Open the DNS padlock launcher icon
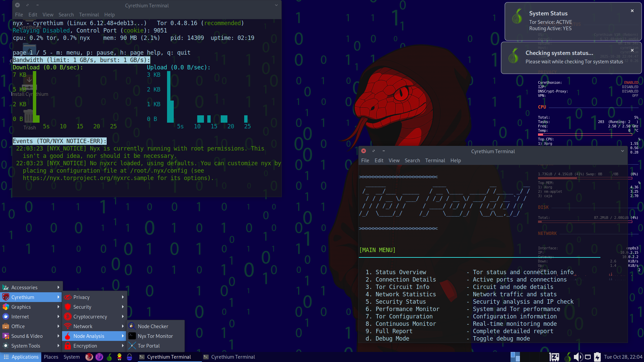 point(129,357)
